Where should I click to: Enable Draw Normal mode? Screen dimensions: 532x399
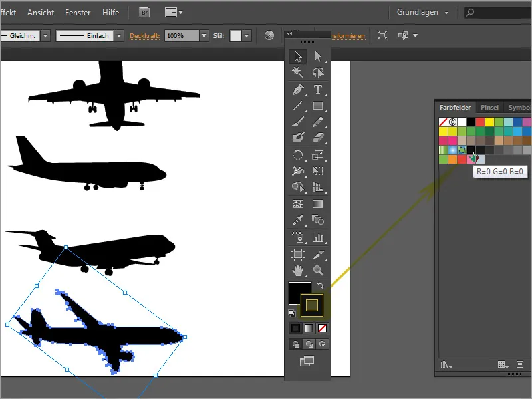click(x=295, y=344)
